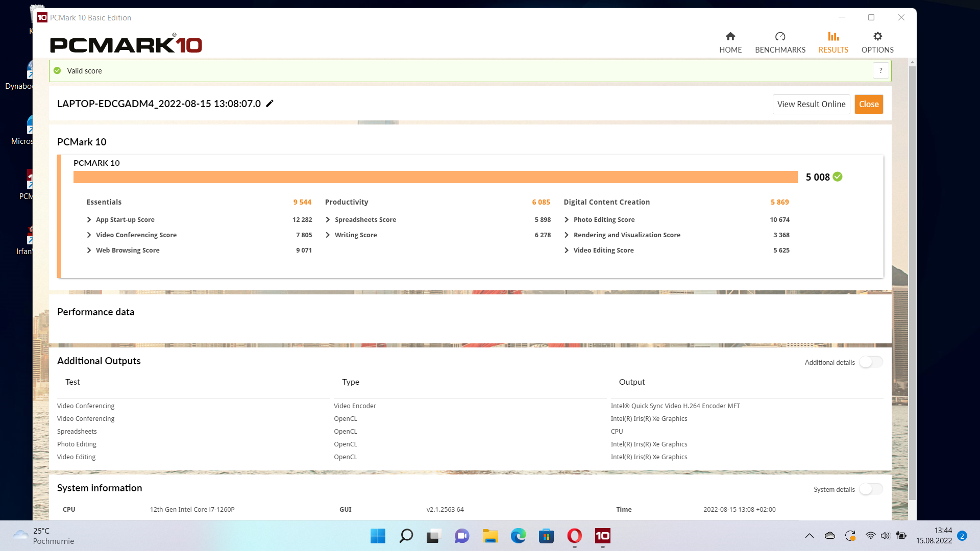Open the HOME tab
This screenshot has width=980, height=551.
[730, 42]
